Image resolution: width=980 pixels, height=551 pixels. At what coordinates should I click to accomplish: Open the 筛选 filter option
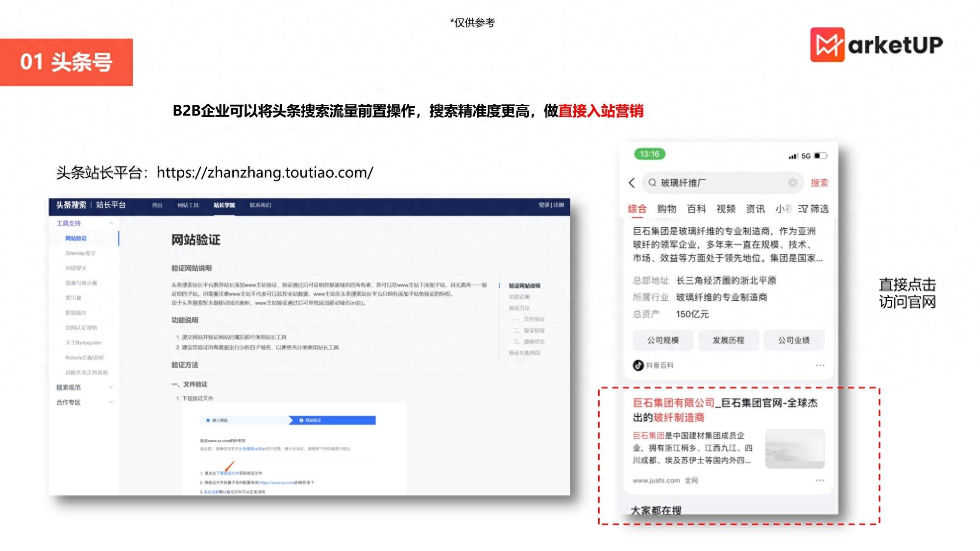coord(813,209)
